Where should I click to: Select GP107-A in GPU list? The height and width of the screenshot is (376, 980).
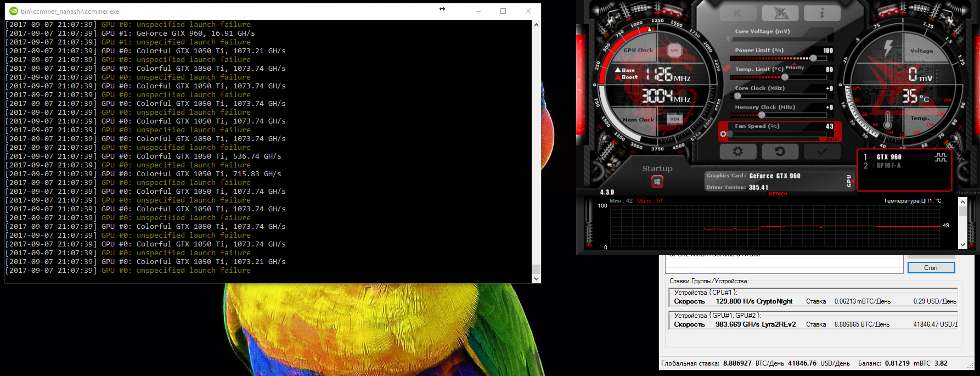coord(888,165)
